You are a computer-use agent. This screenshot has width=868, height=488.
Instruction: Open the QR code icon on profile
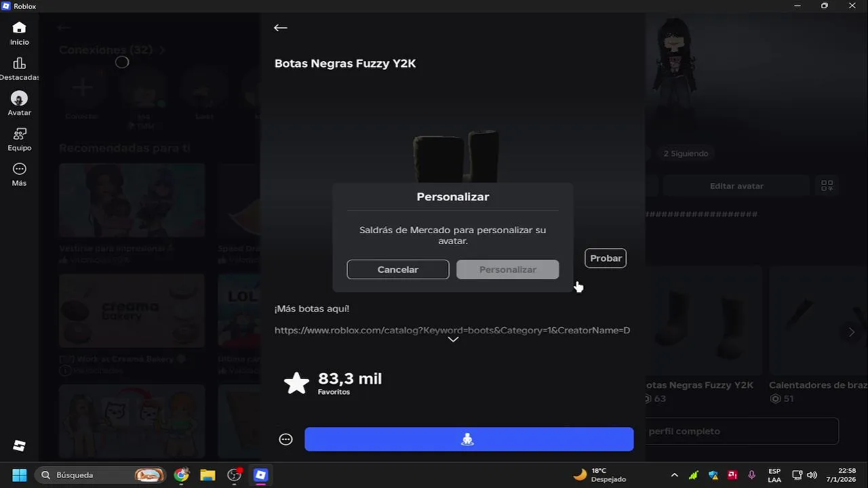[827, 185]
